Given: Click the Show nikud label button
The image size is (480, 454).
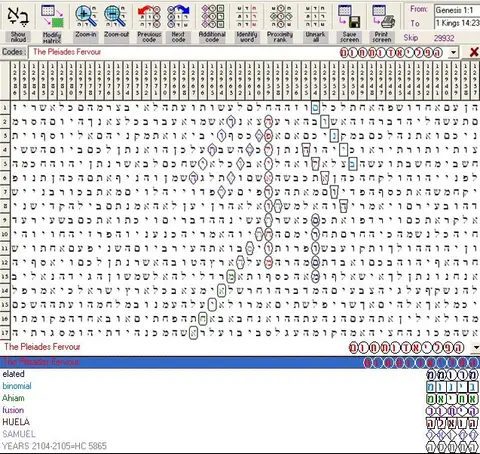Looking at the screenshot, I should tap(18, 37).
